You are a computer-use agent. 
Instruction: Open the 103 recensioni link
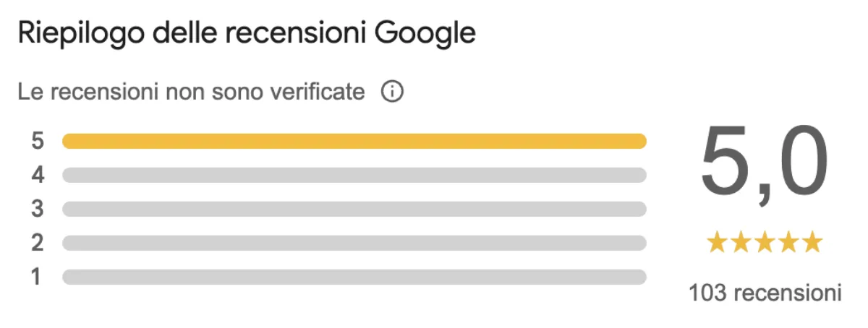(765, 293)
